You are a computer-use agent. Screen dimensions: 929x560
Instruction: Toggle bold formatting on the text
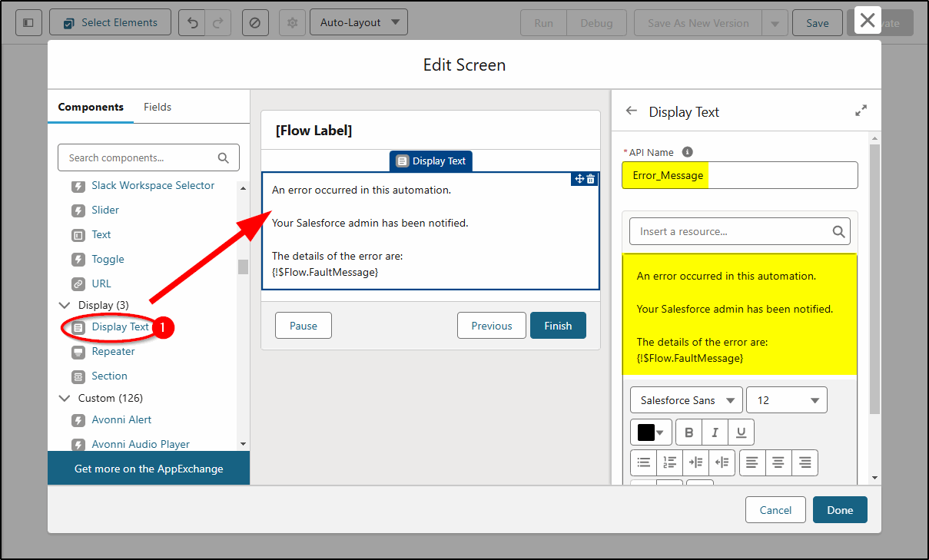coord(688,432)
